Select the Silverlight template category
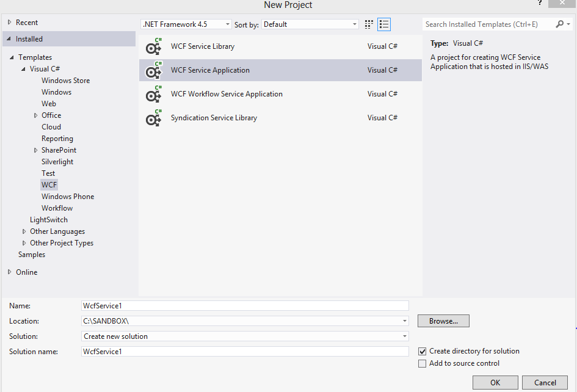The image size is (577, 392). pos(57,162)
